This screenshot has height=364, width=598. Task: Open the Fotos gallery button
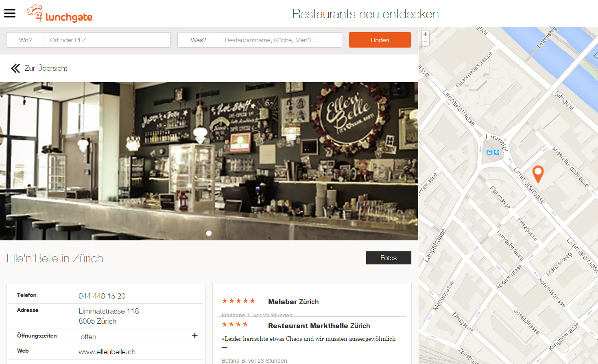point(388,258)
